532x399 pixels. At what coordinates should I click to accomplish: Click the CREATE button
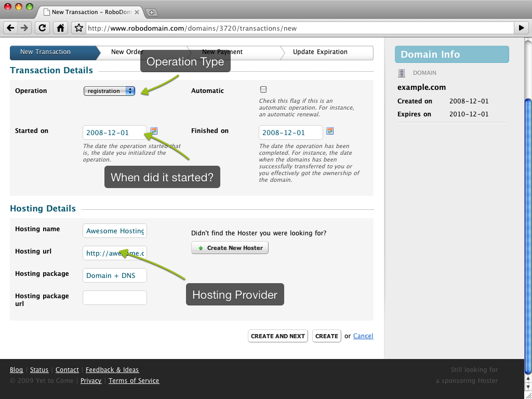click(x=326, y=336)
